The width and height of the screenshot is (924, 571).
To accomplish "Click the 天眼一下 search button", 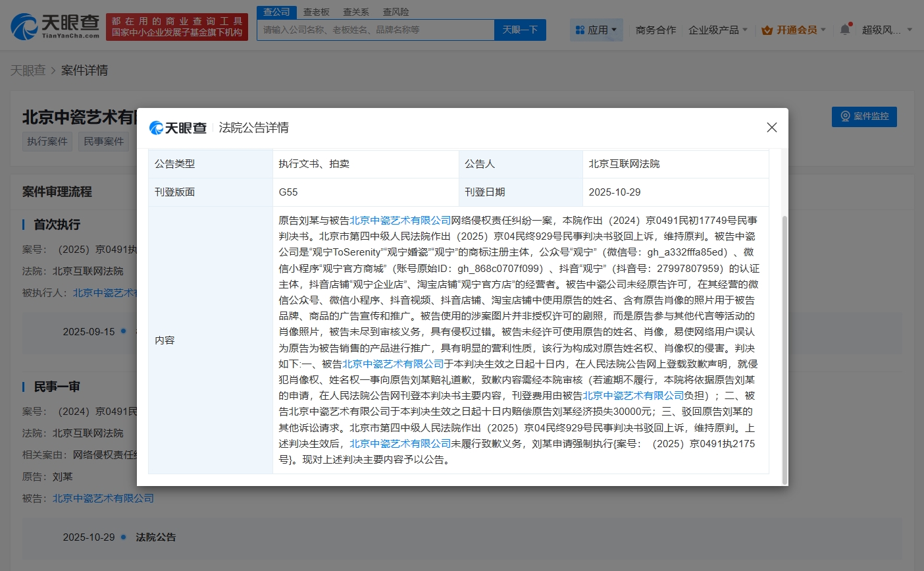I will tap(520, 30).
